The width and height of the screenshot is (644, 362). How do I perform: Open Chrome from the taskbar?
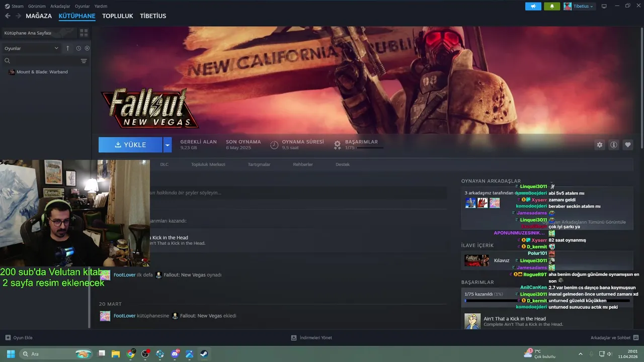click(x=131, y=354)
